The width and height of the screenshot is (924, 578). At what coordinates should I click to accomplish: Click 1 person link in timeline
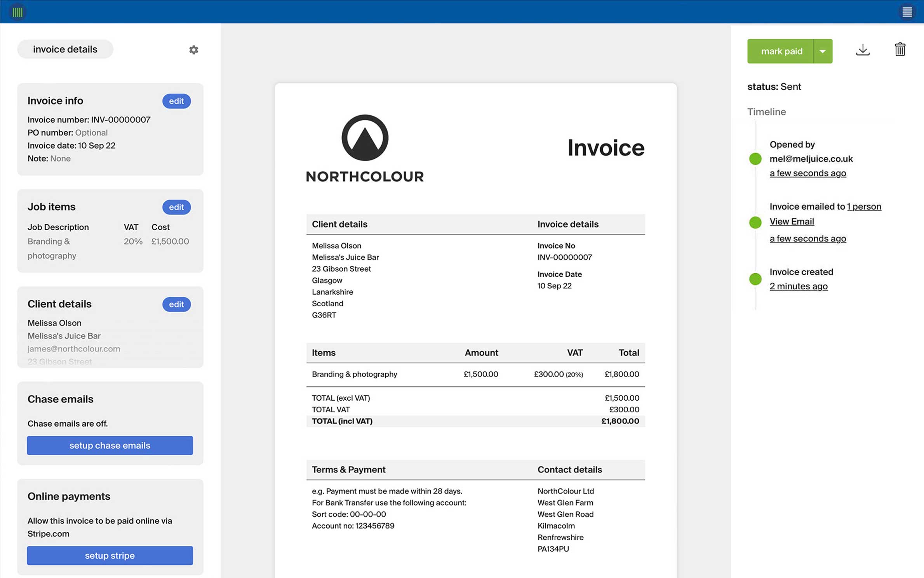864,206
